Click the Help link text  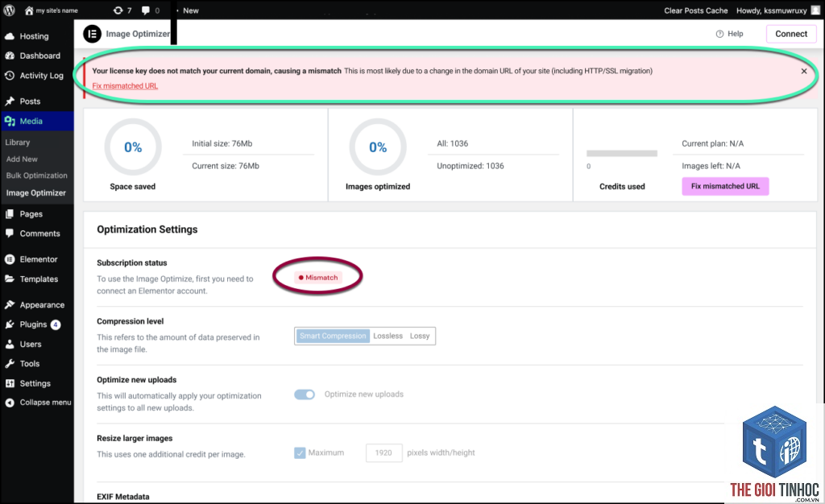click(x=735, y=34)
